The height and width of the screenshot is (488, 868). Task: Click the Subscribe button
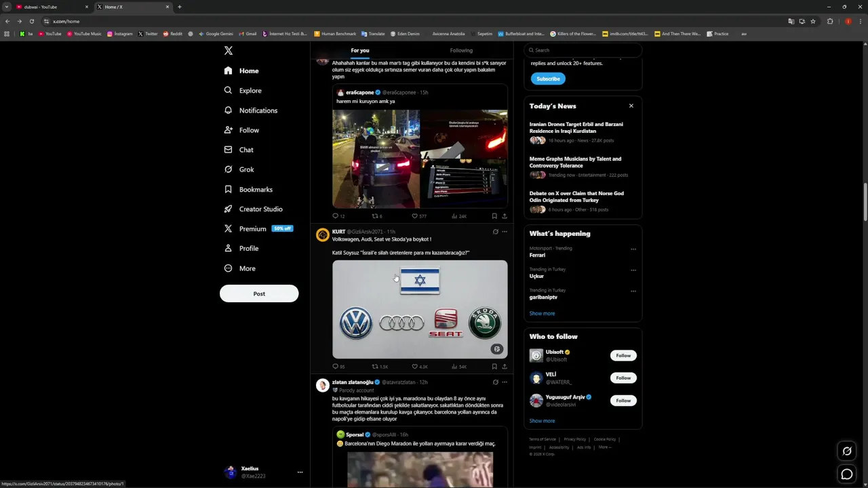coord(548,79)
